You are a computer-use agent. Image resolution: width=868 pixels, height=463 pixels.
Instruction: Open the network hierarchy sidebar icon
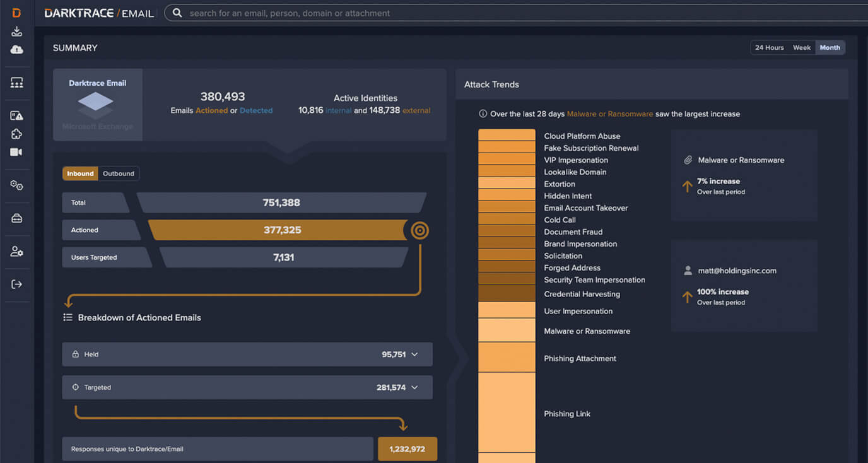click(x=16, y=83)
